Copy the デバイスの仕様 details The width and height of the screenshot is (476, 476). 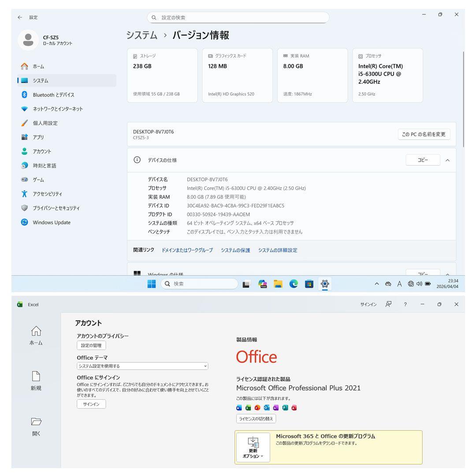point(423,160)
